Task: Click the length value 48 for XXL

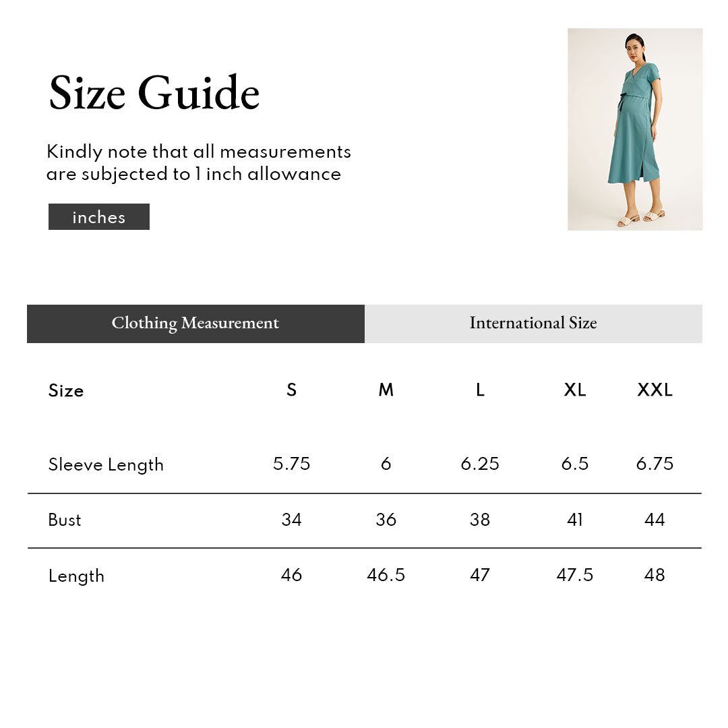Action: tap(655, 575)
